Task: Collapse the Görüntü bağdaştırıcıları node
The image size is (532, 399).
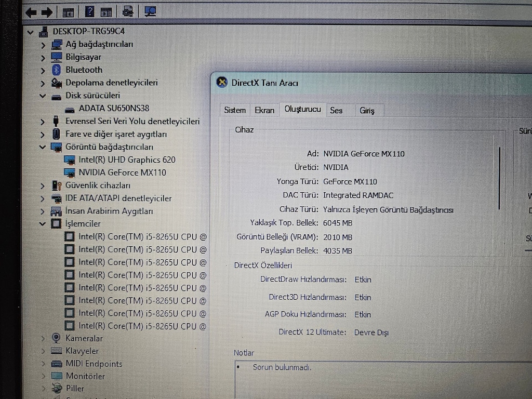Action: pyautogui.click(x=43, y=147)
